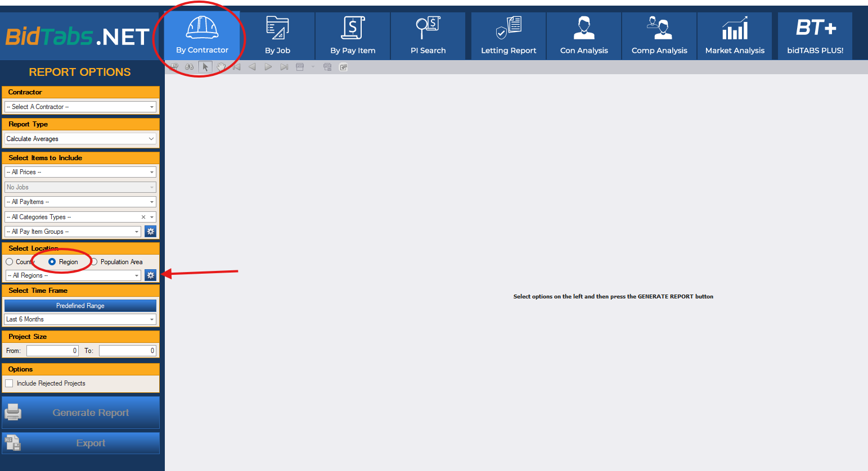Go to next page of the report

268,67
